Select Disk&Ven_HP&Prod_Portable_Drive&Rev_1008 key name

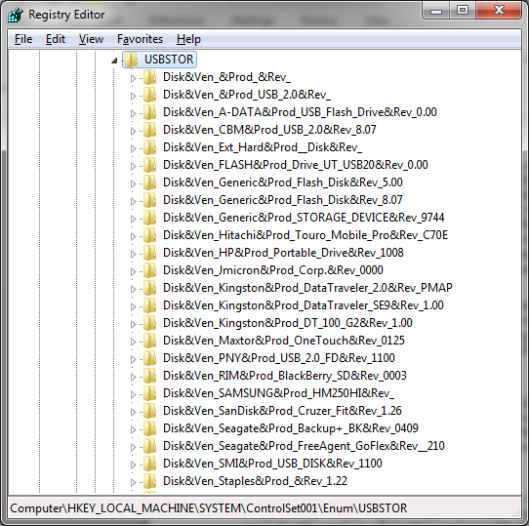click(283, 253)
